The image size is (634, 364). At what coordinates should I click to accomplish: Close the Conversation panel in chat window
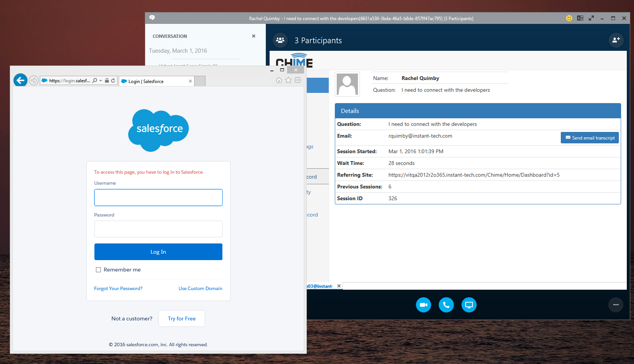(x=254, y=36)
